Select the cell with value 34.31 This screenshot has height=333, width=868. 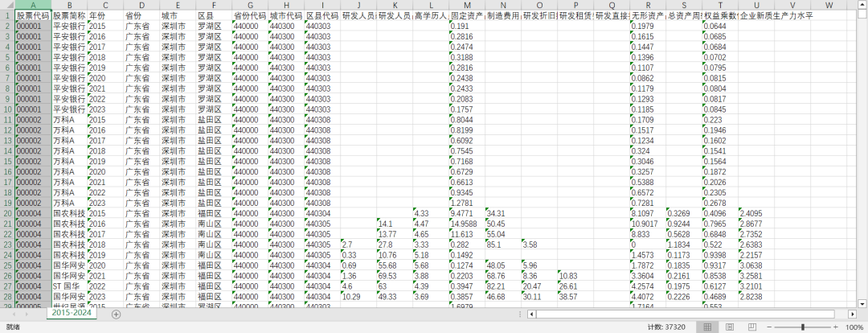tap(503, 213)
